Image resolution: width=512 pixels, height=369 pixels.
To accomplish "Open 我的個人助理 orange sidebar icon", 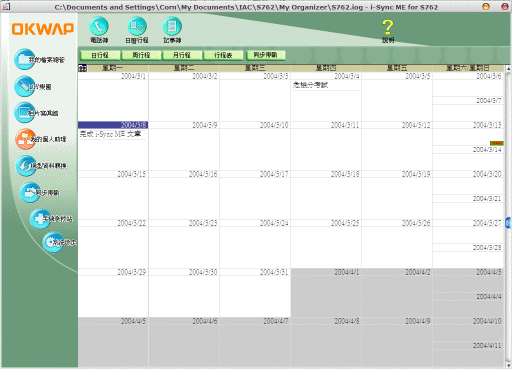I will tap(25, 139).
